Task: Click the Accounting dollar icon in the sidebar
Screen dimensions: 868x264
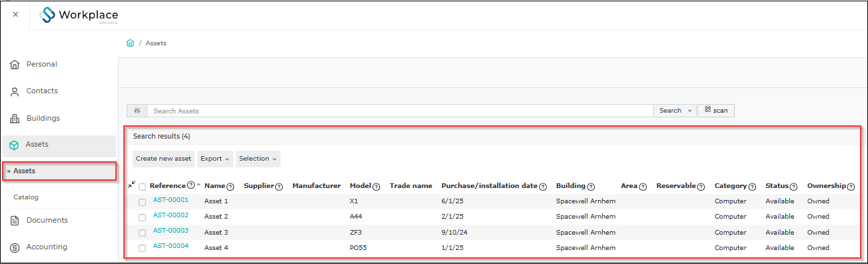Action: [x=14, y=247]
